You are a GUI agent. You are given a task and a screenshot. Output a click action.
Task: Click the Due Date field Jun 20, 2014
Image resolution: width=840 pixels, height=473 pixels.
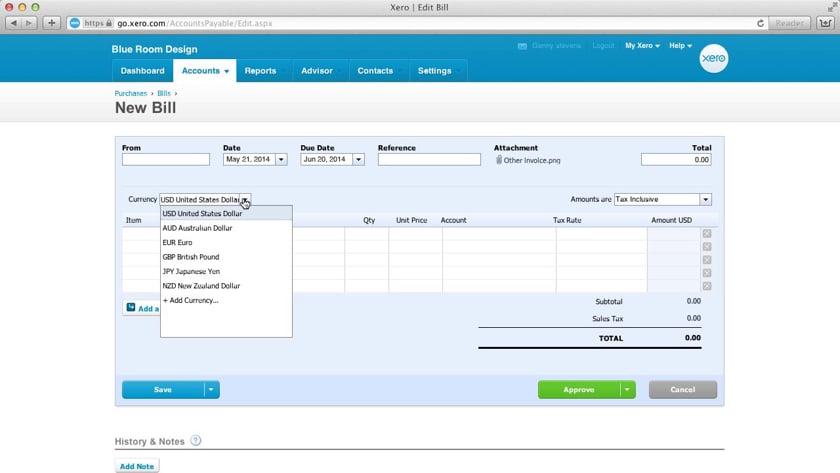pos(326,160)
